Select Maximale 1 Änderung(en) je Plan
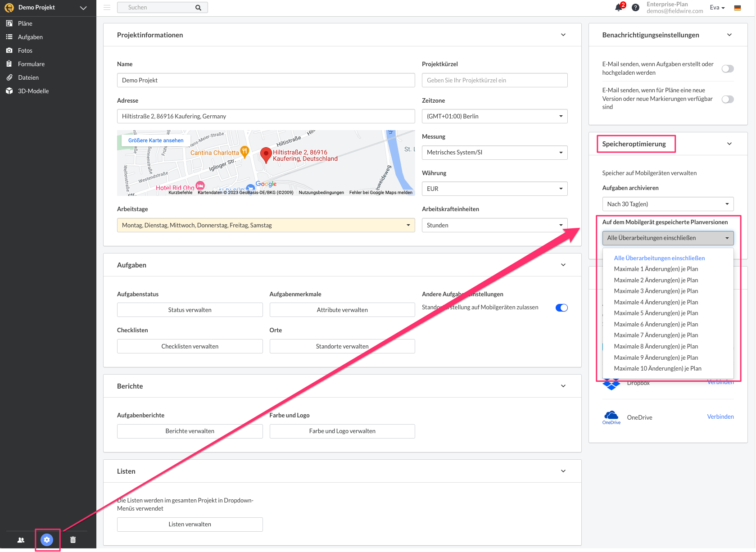This screenshot has width=756, height=552. pyautogui.click(x=668, y=269)
